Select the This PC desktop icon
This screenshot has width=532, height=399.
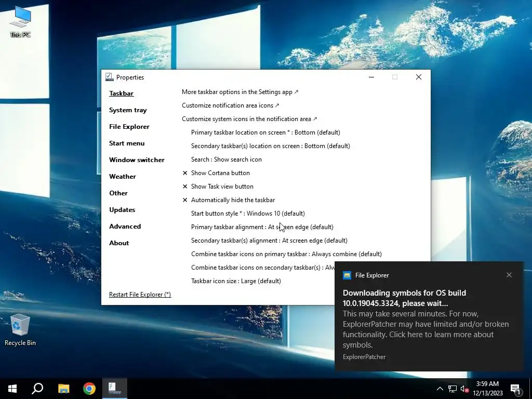20,22
